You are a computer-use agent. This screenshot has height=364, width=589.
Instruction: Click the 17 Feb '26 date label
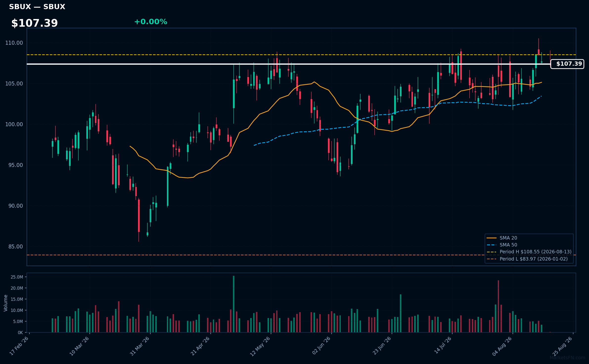19,346
